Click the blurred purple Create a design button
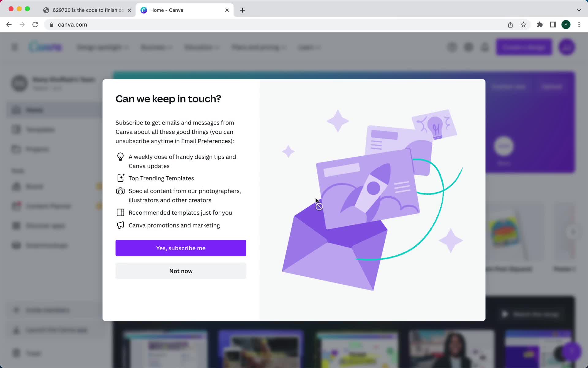The height and width of the screenshot is (368, 588). coord(524,47)
